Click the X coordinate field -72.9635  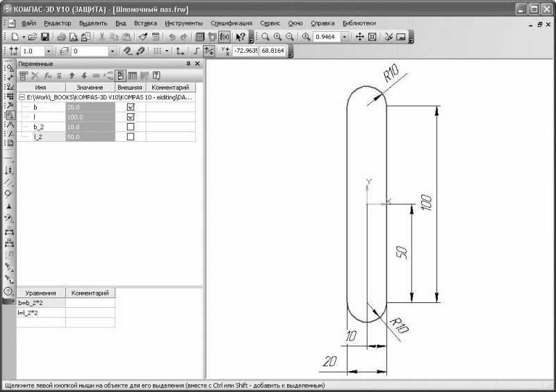(246, 51)
